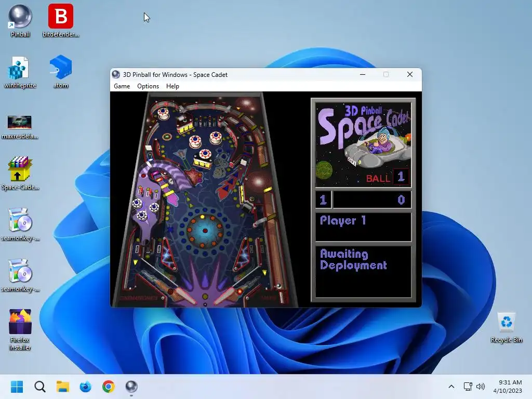Select the atom desktop icon

tap(61, 72)
